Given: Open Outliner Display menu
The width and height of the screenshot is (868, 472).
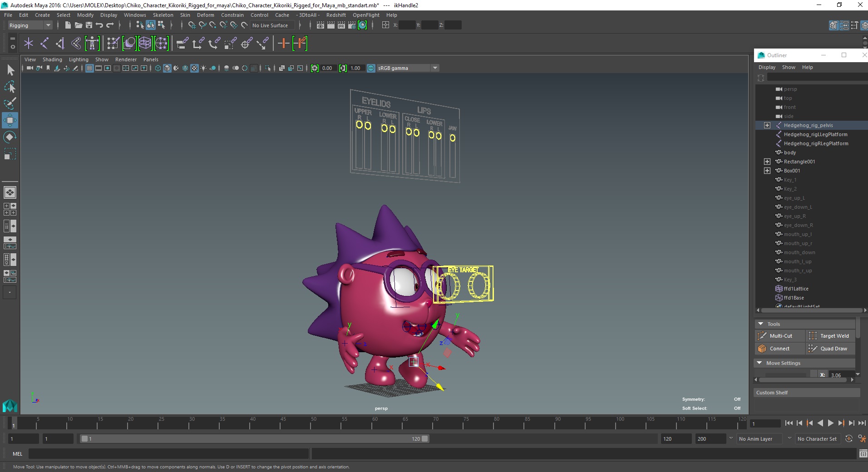Looking at the screenshot, I should pyautogui.click(x=767, y=67).
